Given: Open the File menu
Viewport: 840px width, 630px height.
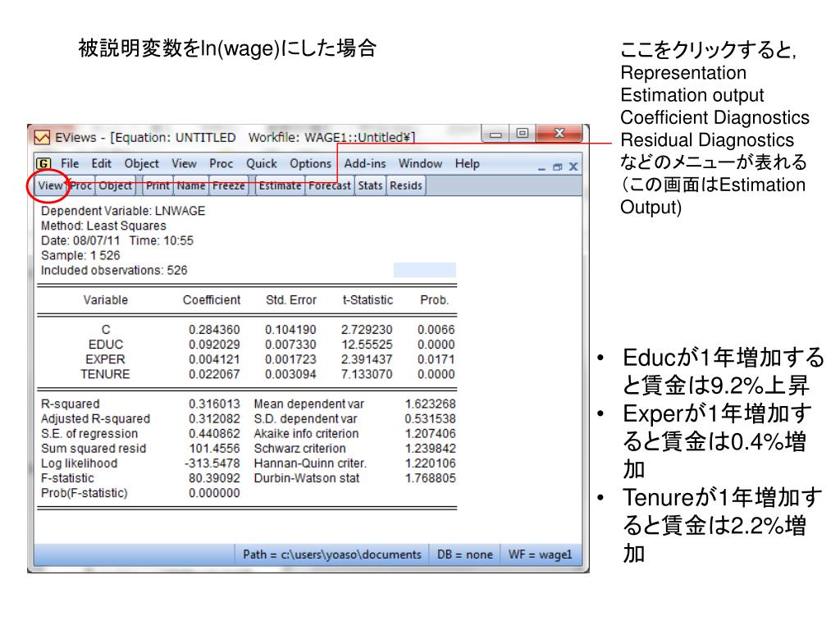Looking at the screenshot, I should click(x=70, y=163).
